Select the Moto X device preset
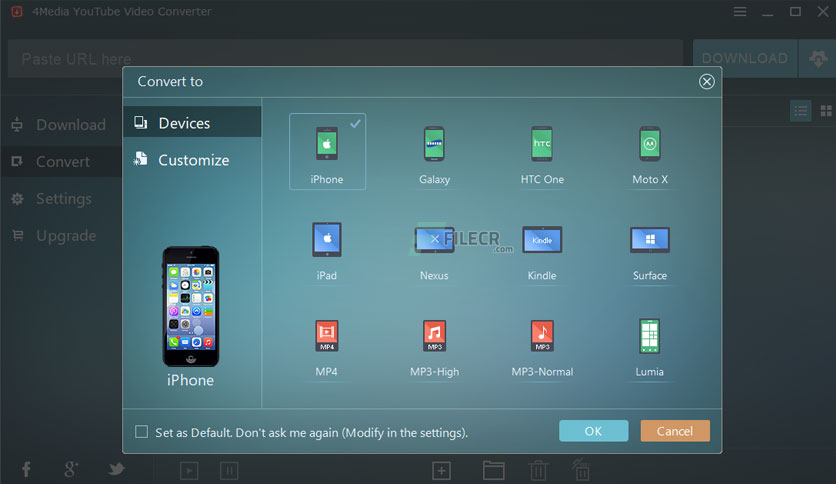 point(650,155)
